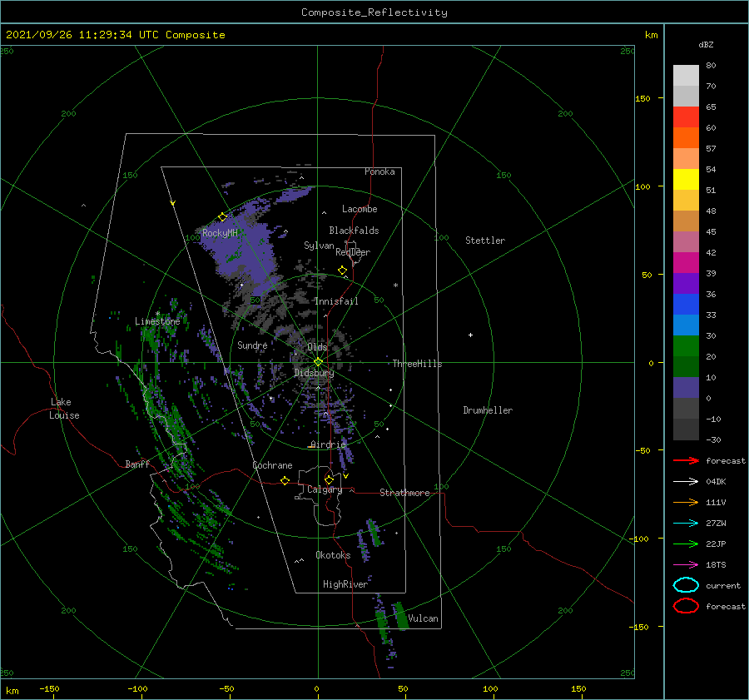Viewport: 749px width, 700px height.
Task: Click the red forecast ellipse icon
Action: coord(686,606)
